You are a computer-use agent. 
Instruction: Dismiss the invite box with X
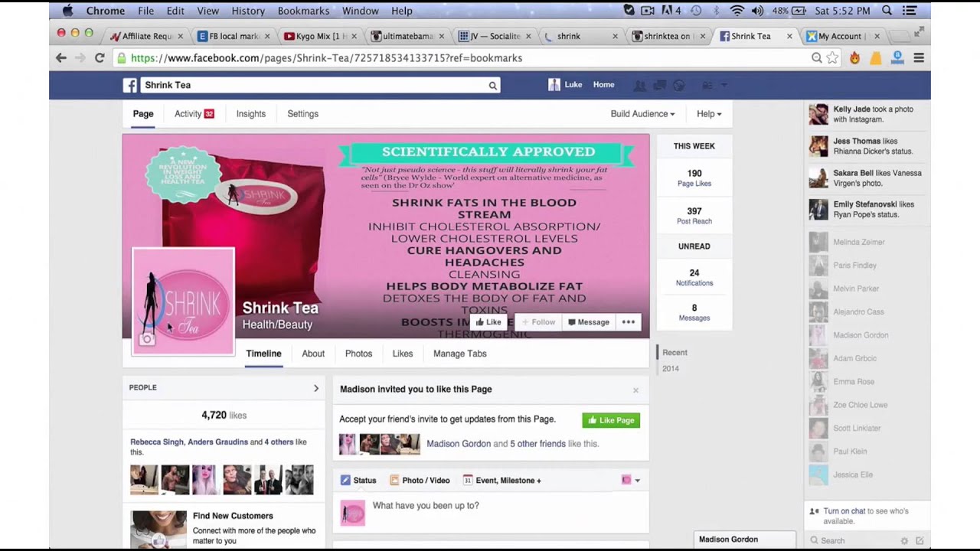(x=635, y=390)
